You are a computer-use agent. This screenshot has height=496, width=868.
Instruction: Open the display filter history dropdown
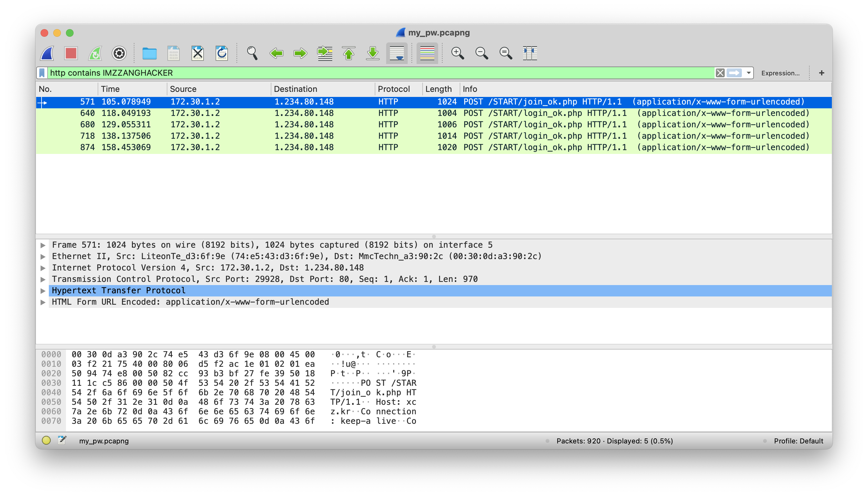(748, 73)
